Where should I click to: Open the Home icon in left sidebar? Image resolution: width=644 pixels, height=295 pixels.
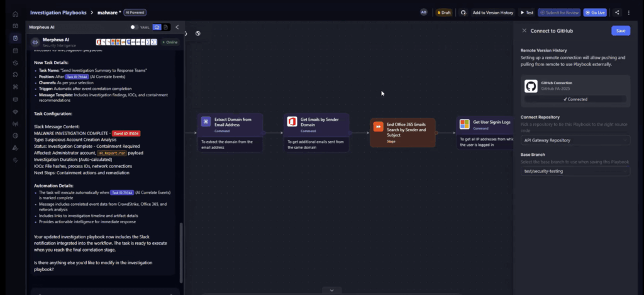click(x=15, y=14)
